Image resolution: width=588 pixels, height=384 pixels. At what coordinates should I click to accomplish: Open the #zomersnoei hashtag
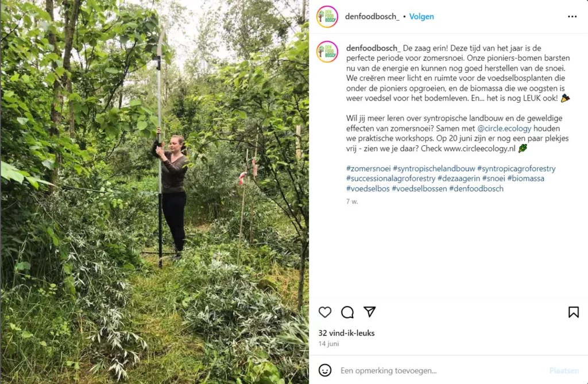368,168
